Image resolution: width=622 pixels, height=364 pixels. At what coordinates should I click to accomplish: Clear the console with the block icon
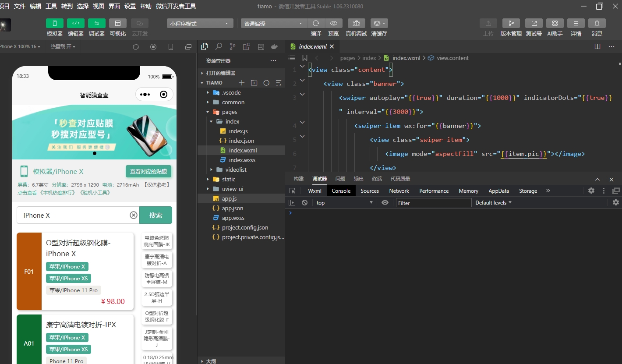click(x=304, y=203)
